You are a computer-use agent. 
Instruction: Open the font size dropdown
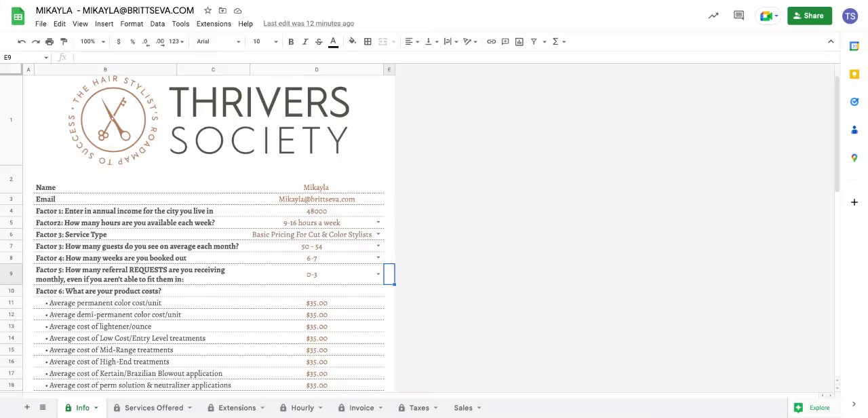[x=265, y=41]
